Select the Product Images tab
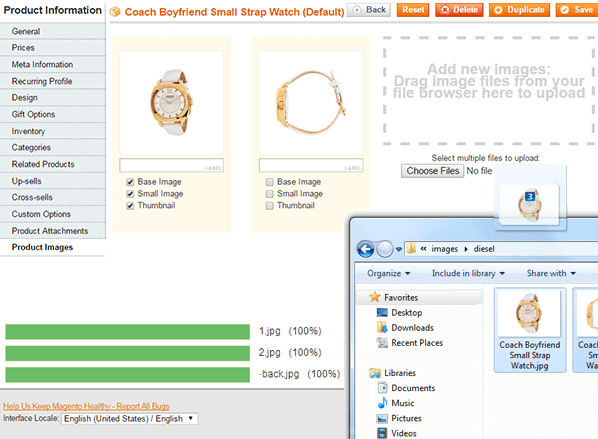Viewport: 598px width, 439px height. [53, 248]
